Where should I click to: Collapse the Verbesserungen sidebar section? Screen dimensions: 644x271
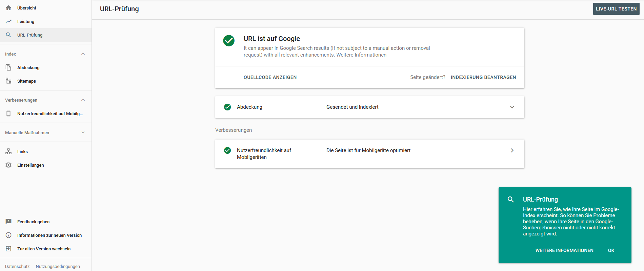click(x=83, y=100)
